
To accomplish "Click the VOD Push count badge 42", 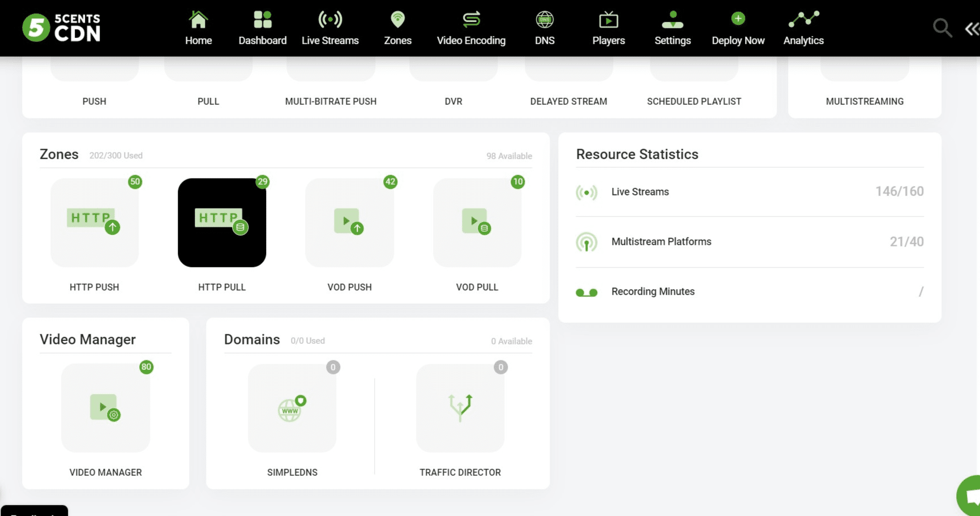I will coord(390,182).
